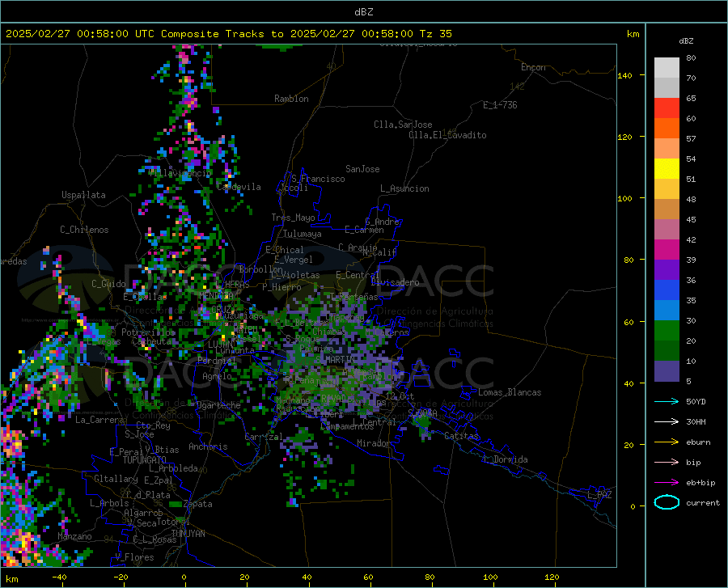Click the 120 km x-axis tick label

pos(552,577)
